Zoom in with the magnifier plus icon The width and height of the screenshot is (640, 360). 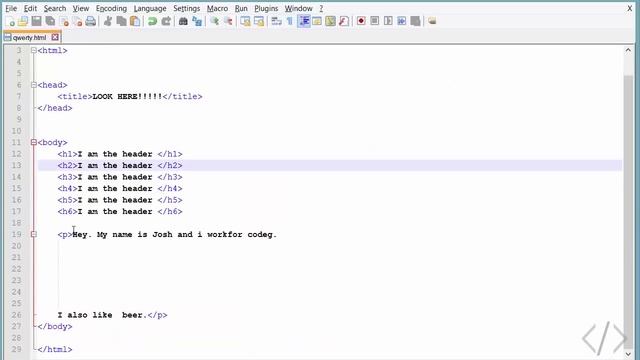tap(214, 21)
